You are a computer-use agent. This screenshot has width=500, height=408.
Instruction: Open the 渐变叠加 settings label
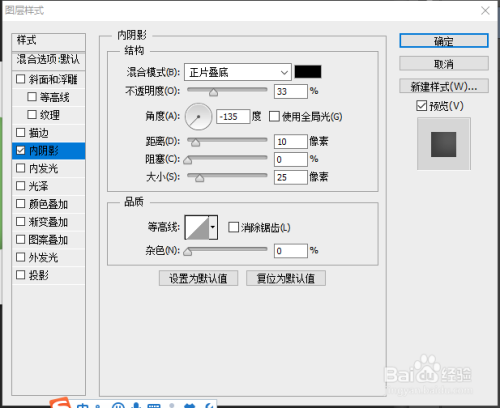[48, 222]
